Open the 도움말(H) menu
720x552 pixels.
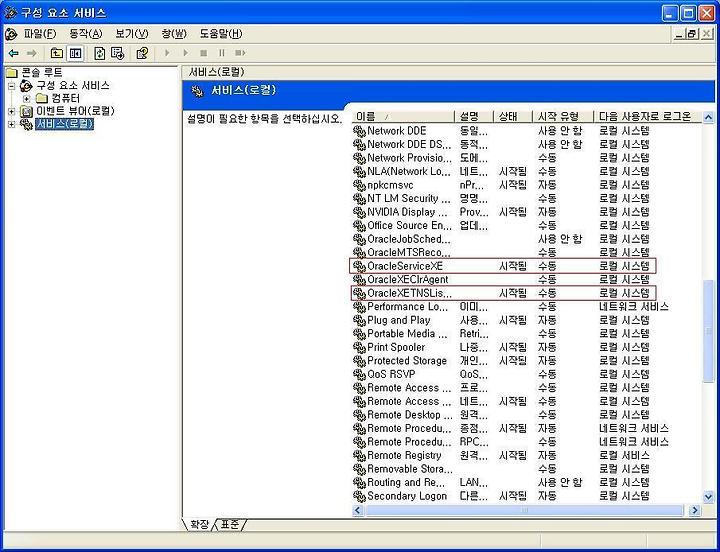click(x=221, y=34)
